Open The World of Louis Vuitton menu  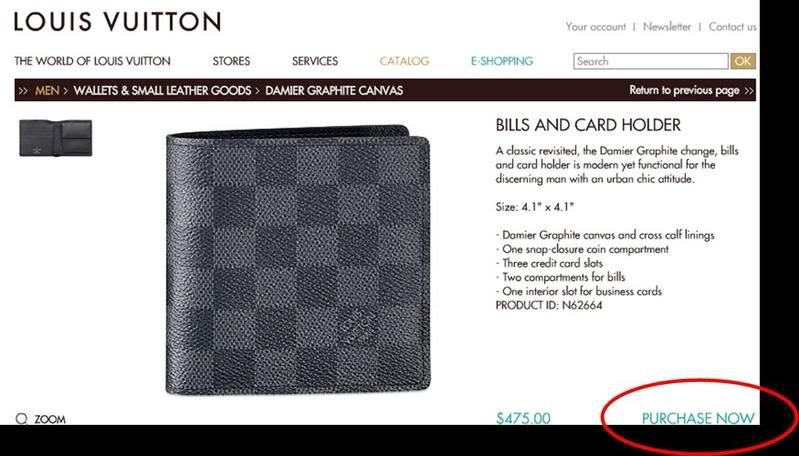pos(92,61)
